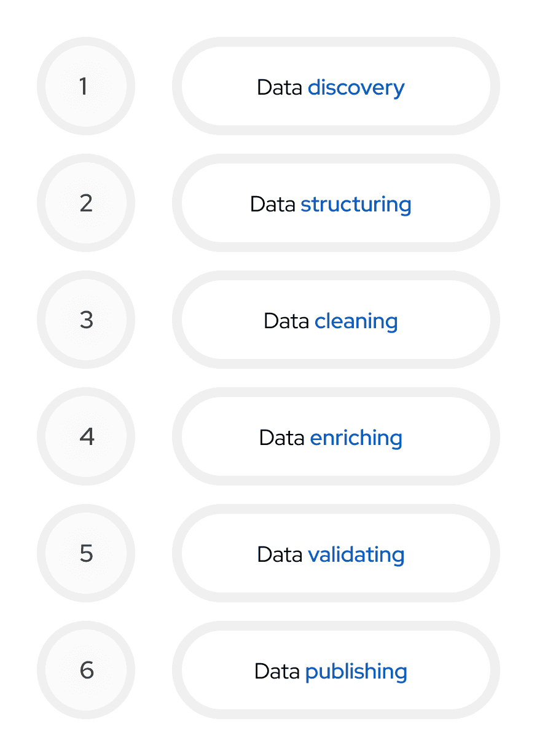Viewport: 537px width, 756px height.
Task: Click the word "Data" before "discovery"
Action: pyautogui.click(x=280, y=87)
